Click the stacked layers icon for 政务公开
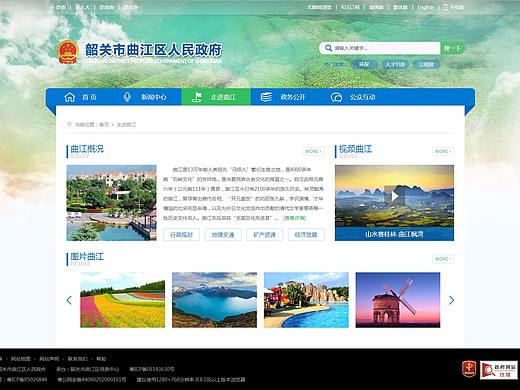Image resolution: width=520 pixels, height=390 pixels. (266, 97)
